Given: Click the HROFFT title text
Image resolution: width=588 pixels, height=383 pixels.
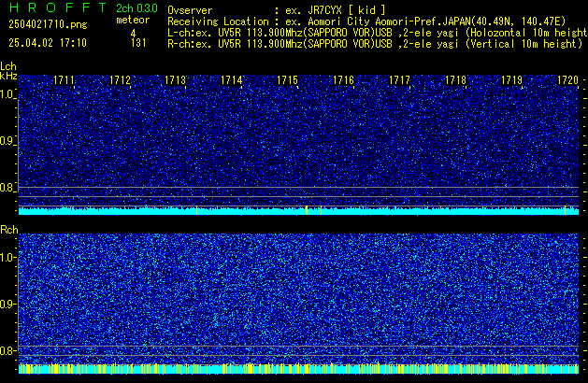Looking at the screenshot, I should (58, 7).
